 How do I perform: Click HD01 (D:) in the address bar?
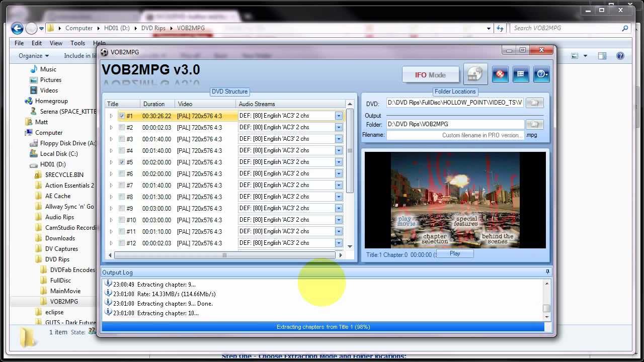point(117,28)
